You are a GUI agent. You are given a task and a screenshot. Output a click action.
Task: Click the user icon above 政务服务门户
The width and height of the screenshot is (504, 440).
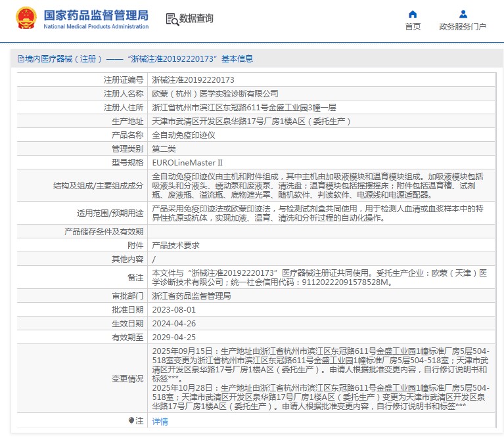[x=463, y=14]
